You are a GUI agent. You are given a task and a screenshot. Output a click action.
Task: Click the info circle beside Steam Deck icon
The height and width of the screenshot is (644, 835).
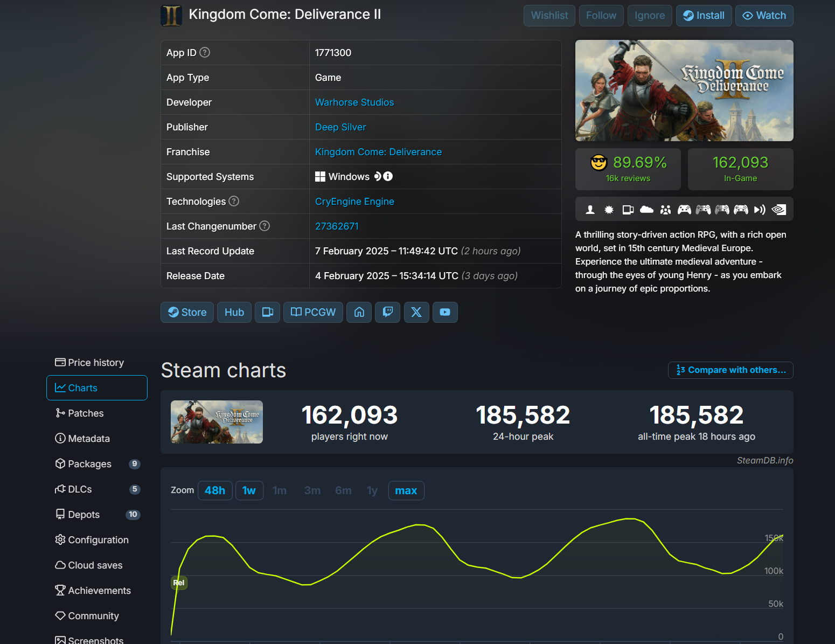(x=388, y=176)
